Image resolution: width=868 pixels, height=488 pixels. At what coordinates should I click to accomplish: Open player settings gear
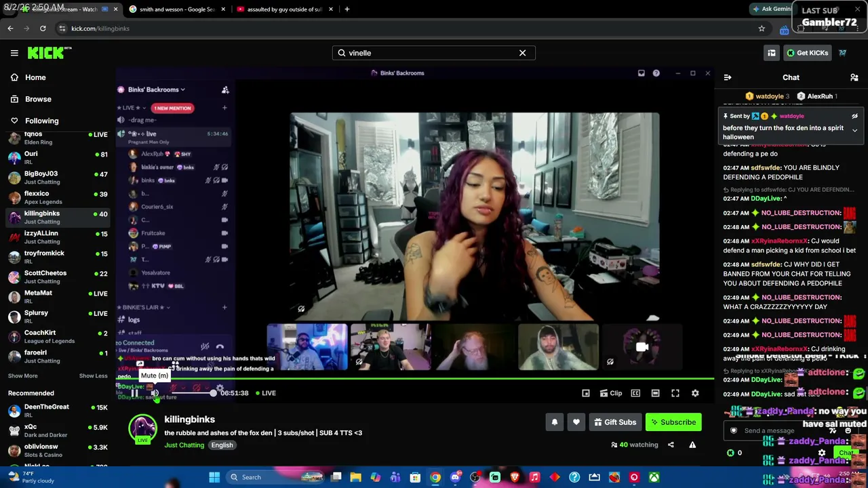(695, 393)
